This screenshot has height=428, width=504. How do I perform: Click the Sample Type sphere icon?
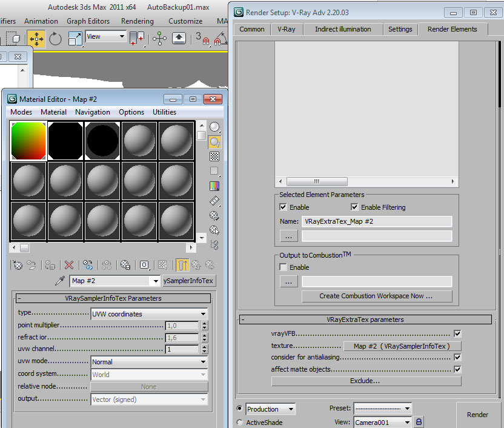[214, 127]
